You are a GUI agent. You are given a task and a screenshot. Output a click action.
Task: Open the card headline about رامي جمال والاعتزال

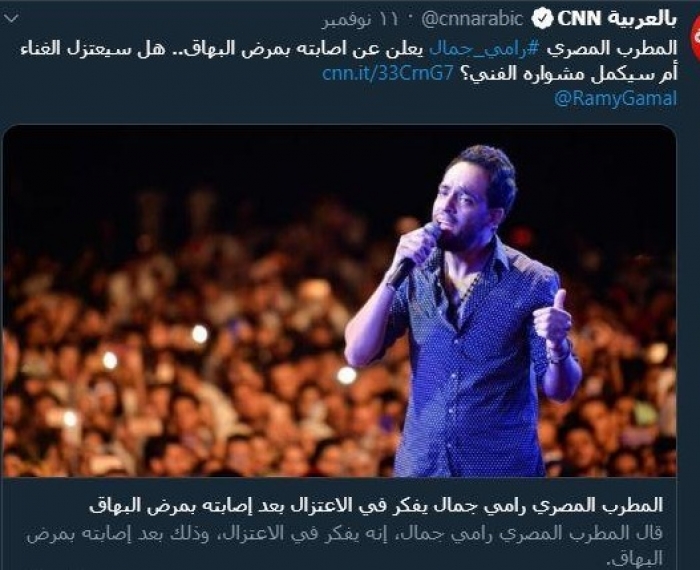tap(376, 506)
